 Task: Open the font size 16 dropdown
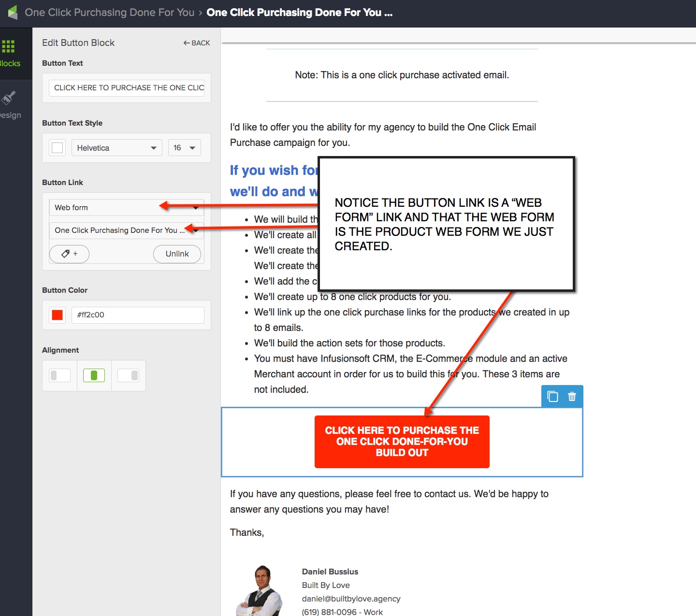(x=192, y=148)
